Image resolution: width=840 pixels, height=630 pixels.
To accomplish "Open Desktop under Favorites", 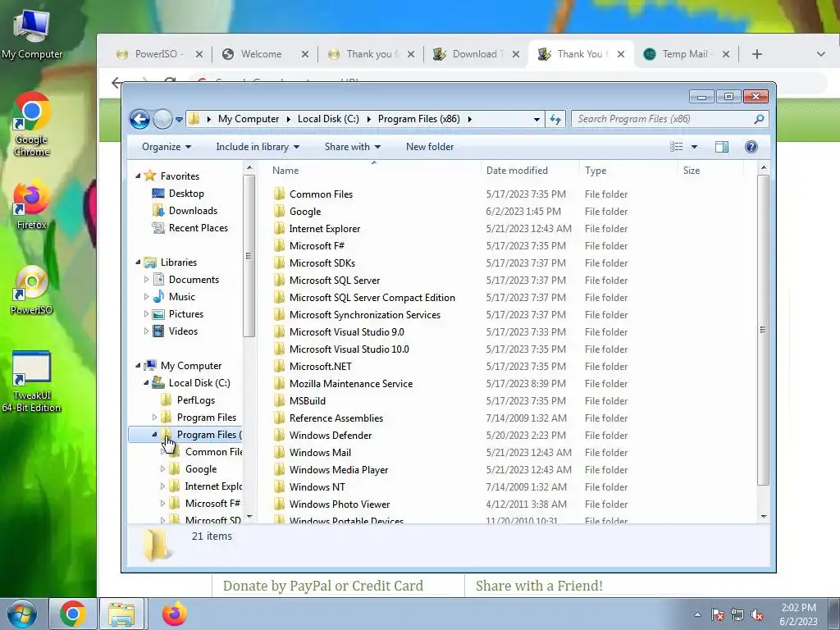I will pos(186,194).
